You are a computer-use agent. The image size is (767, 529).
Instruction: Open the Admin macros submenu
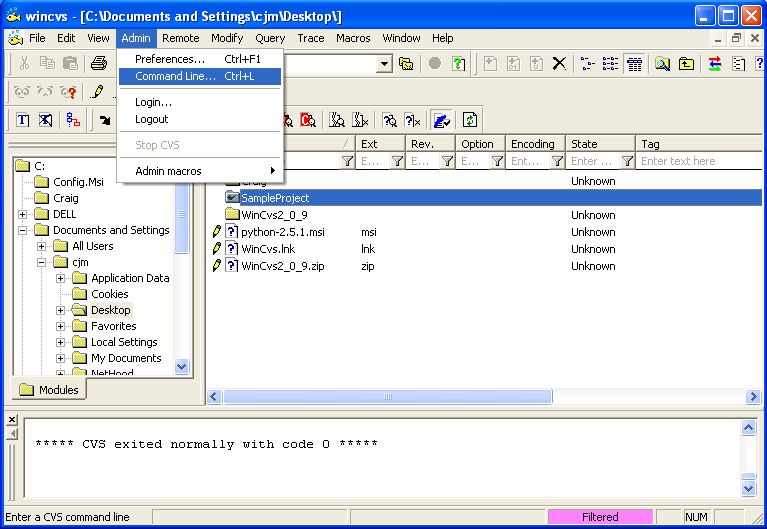pos(200,171)
